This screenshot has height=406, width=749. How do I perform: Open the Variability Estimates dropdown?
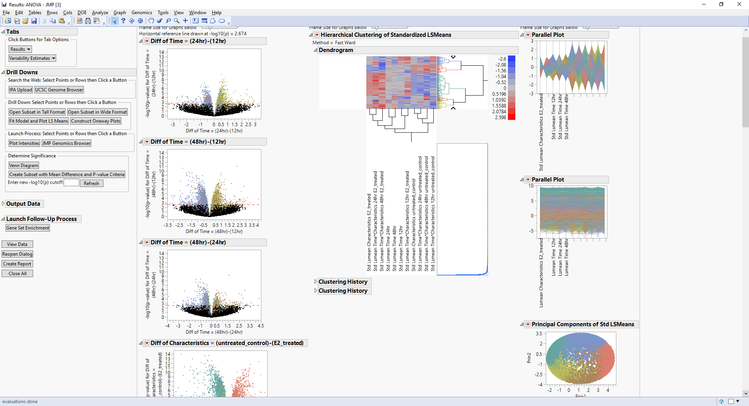point(32,58)
